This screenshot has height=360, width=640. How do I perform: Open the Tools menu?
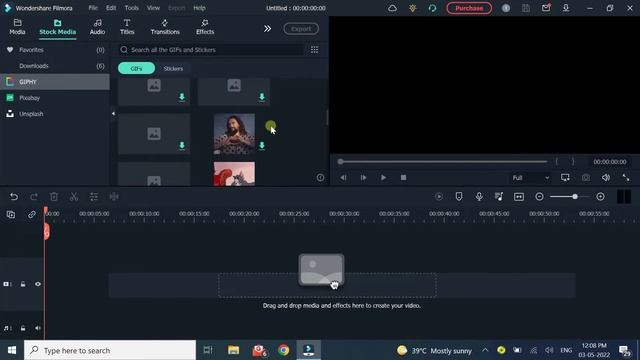coord(131,8)
